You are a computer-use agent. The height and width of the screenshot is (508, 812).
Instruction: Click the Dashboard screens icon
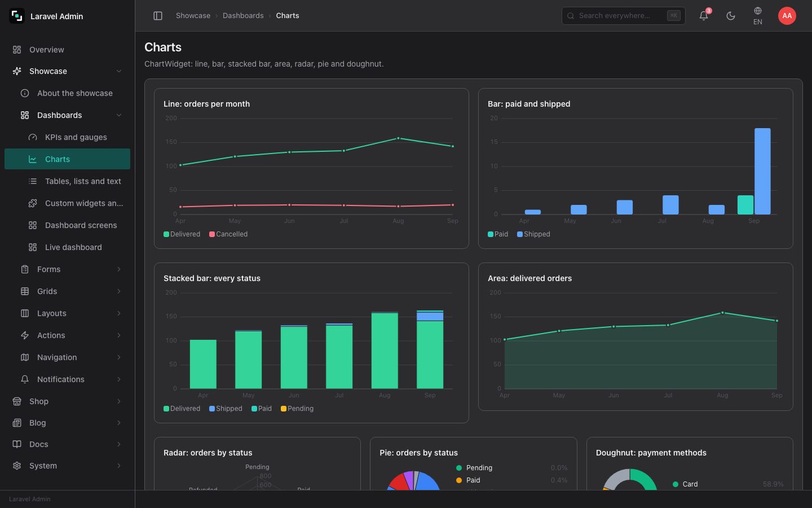33,225
